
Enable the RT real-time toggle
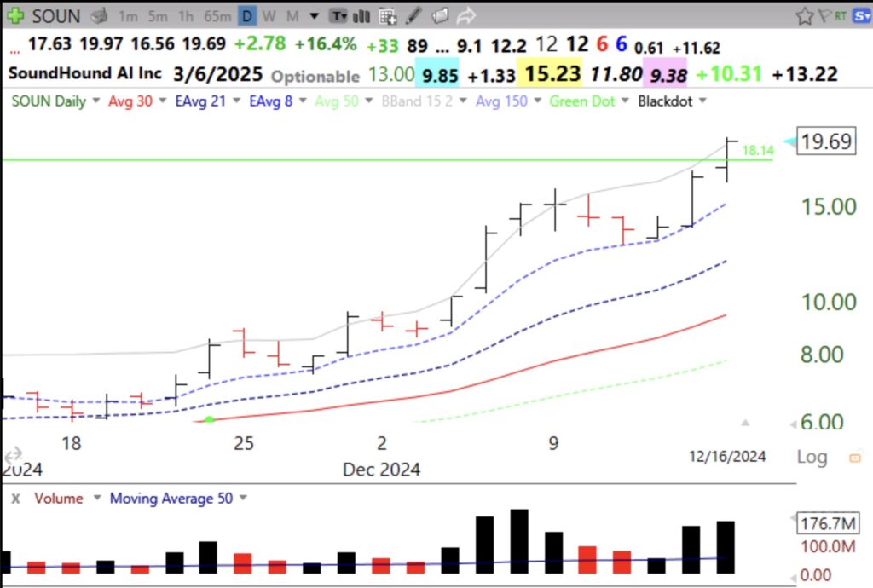(x=841, y=14)
